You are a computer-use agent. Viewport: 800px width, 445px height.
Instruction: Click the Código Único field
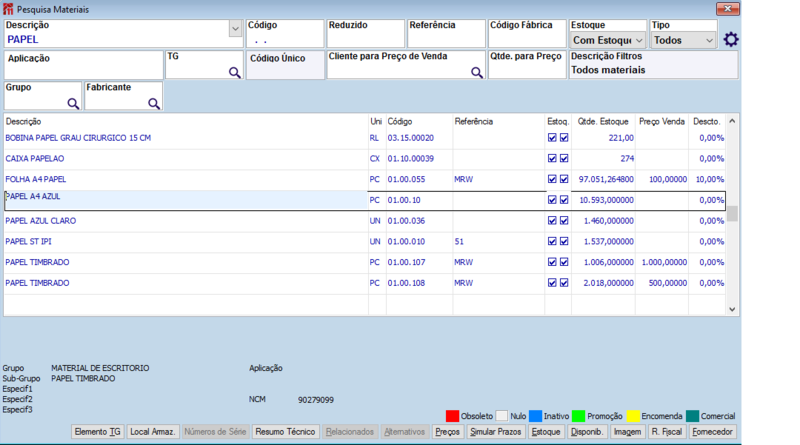click(285, 65)
